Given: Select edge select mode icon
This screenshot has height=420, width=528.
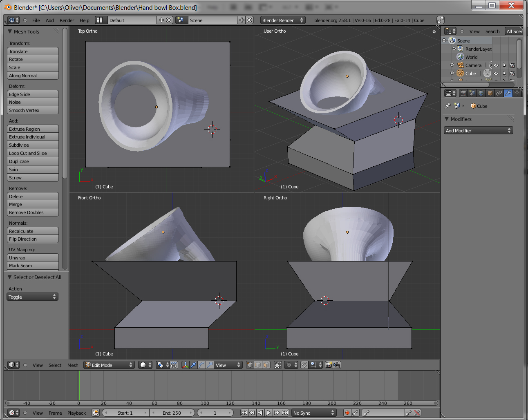Looking at the screenshot, I should [x=258, y=365].
